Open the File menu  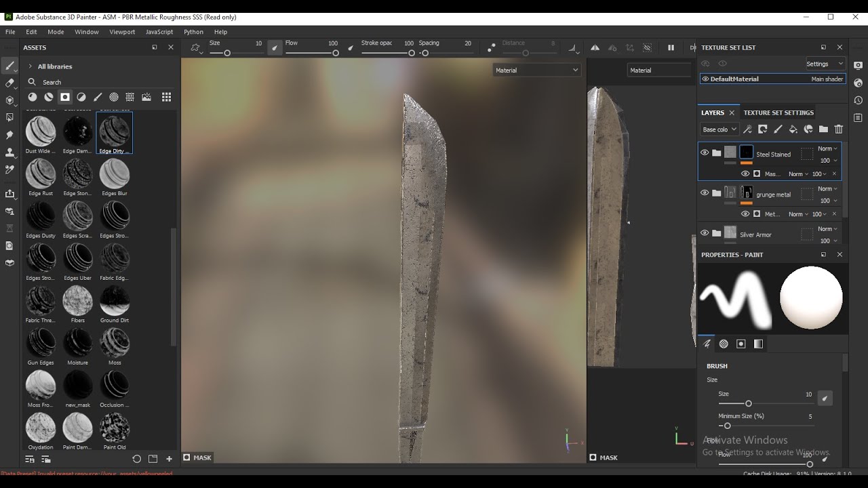point(10,32)
